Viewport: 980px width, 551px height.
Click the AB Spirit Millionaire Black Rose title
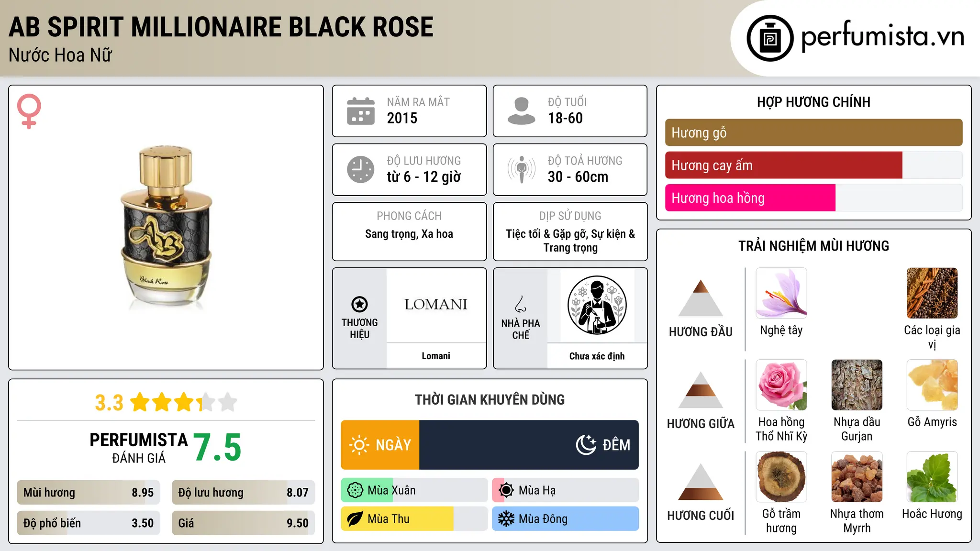coord(221,27)
